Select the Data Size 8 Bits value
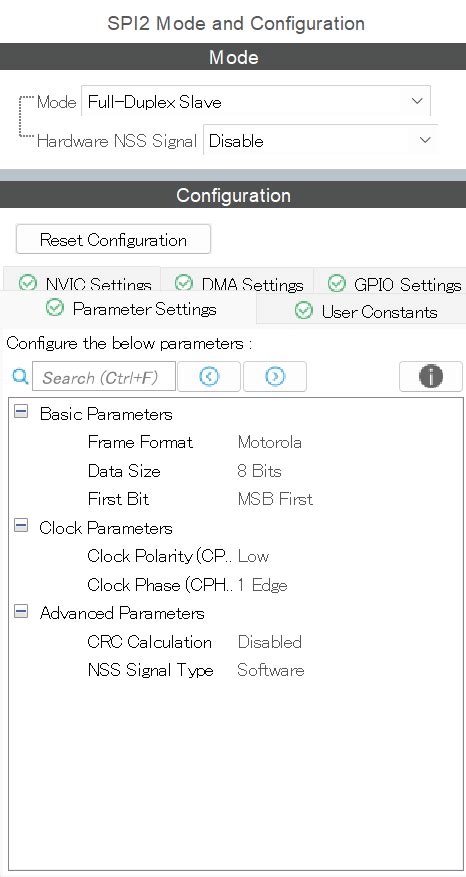 pos(259,471)
